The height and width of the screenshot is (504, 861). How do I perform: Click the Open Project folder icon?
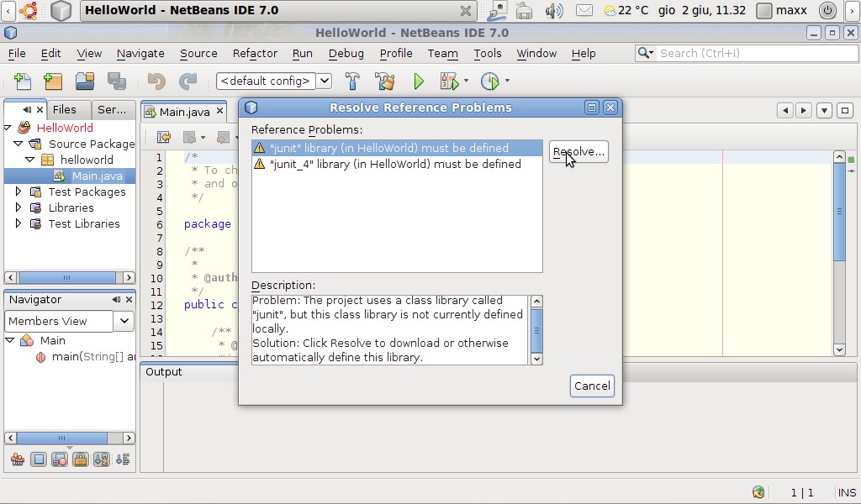tap(85, 81)
